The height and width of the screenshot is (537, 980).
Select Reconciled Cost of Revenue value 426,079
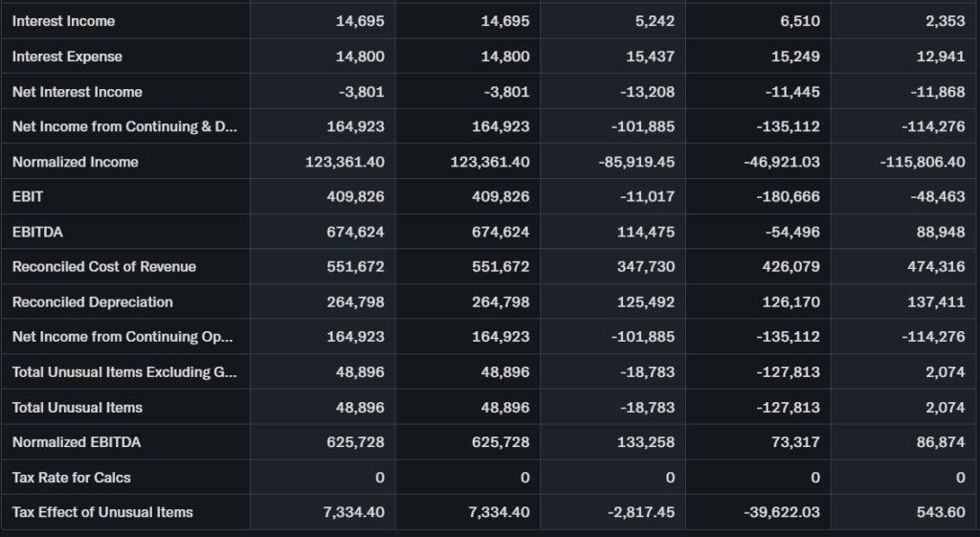795,266
